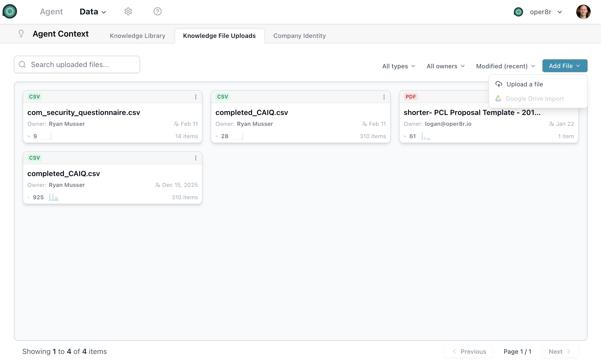Click the Next pagination button
The height and width of the screenshot is (364, 601).
(x=560, y=351)
